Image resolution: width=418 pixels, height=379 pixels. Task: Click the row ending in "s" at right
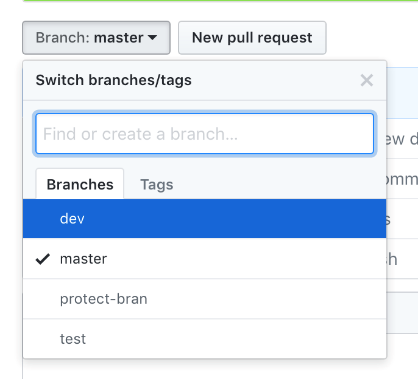(x=402, y=219)
